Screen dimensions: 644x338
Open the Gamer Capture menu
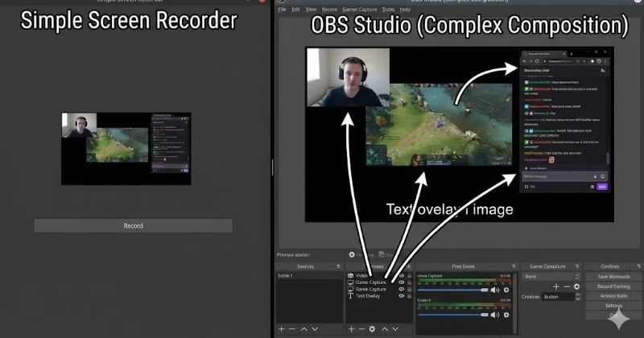click(359, 10)
